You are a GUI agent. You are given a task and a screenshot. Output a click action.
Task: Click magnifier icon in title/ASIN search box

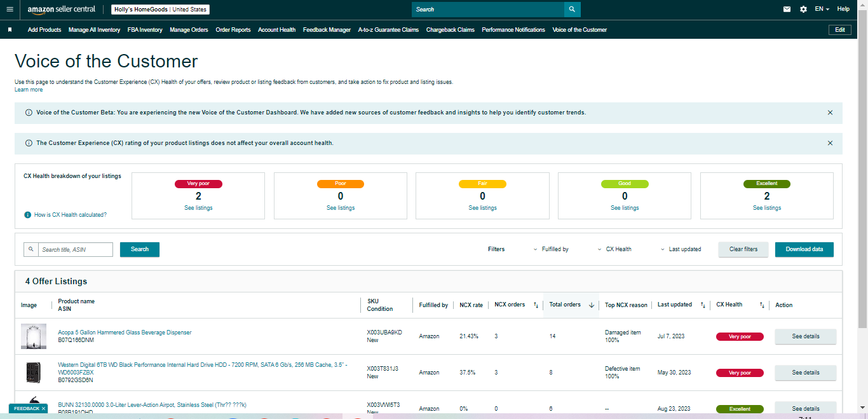(31, 249)
